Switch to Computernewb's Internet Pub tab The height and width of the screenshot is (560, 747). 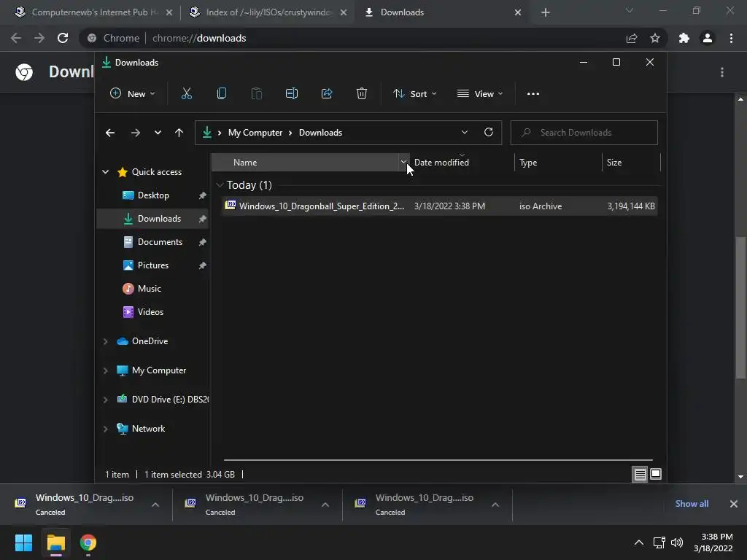tap(93, 12)
